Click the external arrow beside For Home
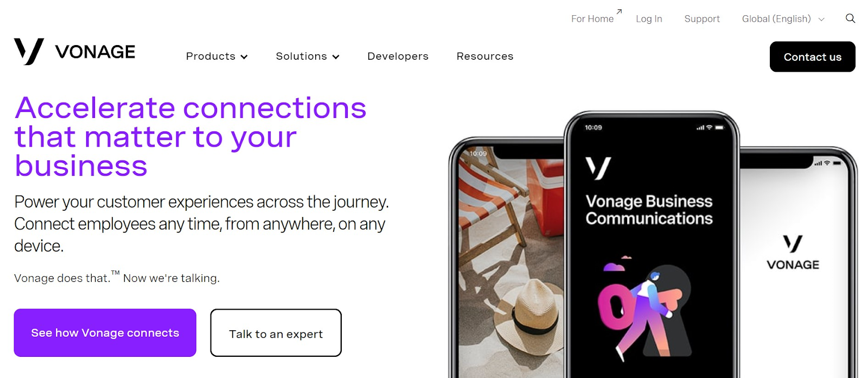This screenshot has width=868, height=378. coord(619,11)
